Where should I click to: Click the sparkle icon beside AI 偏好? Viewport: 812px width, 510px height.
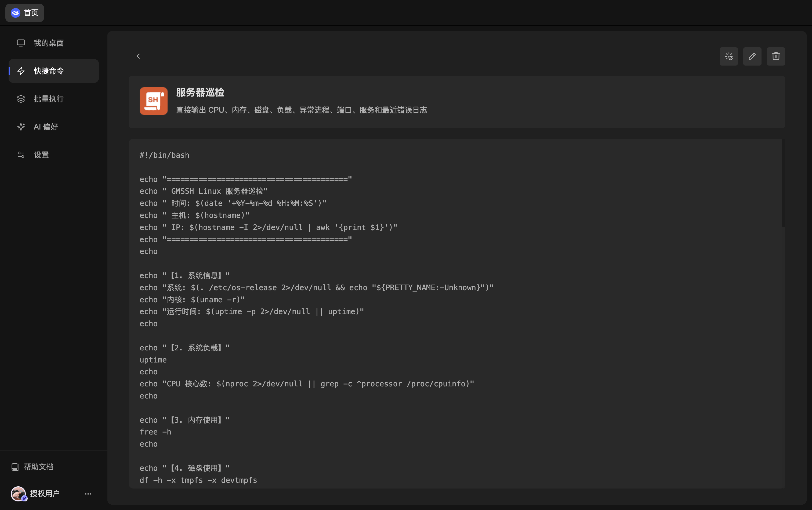(x=21, y=127)
